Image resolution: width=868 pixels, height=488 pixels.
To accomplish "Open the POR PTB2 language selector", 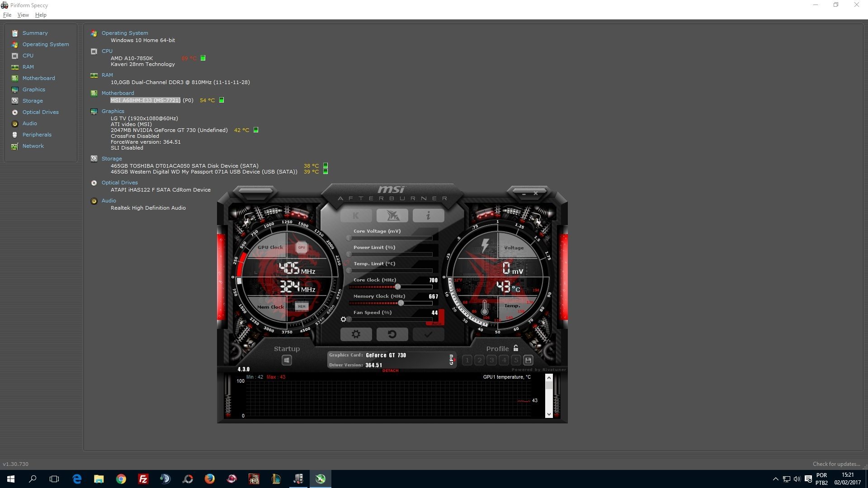I will [x=822, y=479].
